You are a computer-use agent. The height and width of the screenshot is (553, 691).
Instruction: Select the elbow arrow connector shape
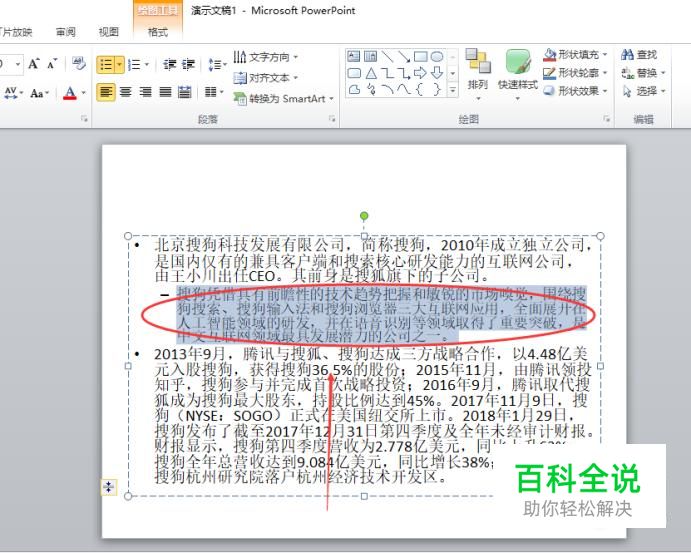click(404, 73)
